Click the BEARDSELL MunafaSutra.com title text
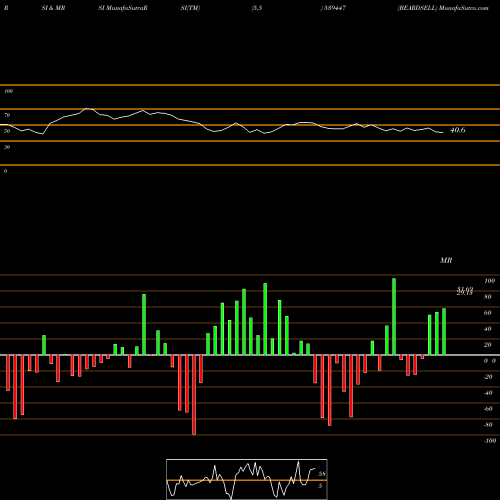Viewport: 500px width, 500px height. click(x=443, y=8)
